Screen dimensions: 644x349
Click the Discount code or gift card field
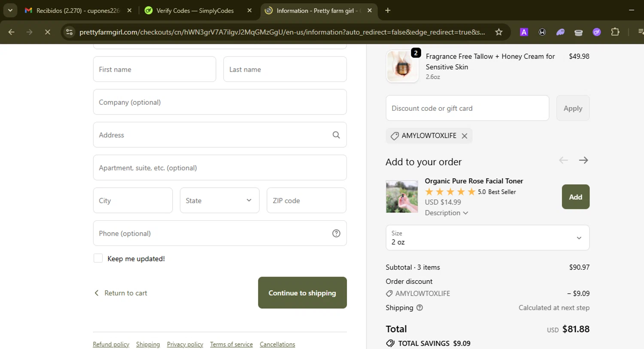(468, 108)
